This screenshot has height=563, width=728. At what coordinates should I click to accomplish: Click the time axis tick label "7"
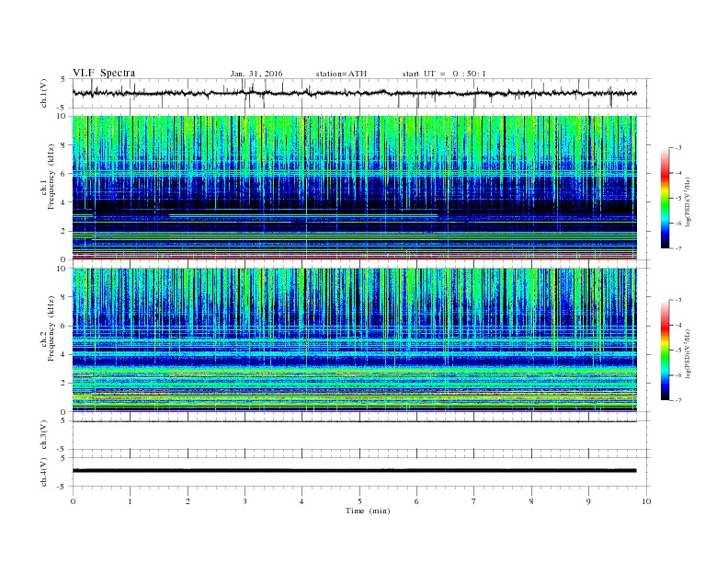474,501
